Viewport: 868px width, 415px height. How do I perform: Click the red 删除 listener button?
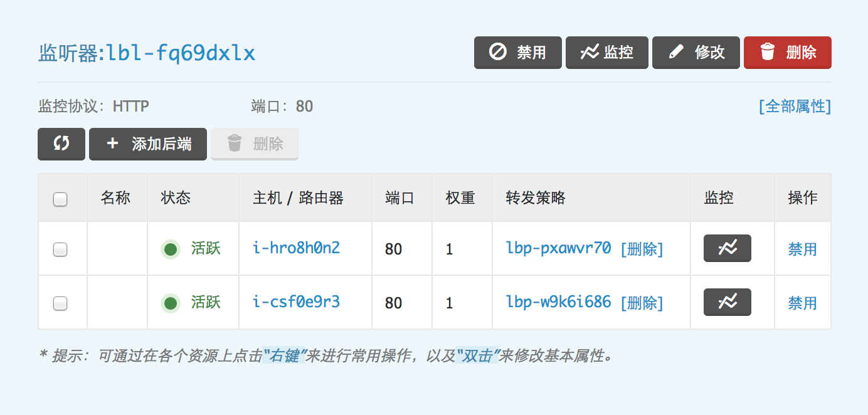(x=787, y=52)
